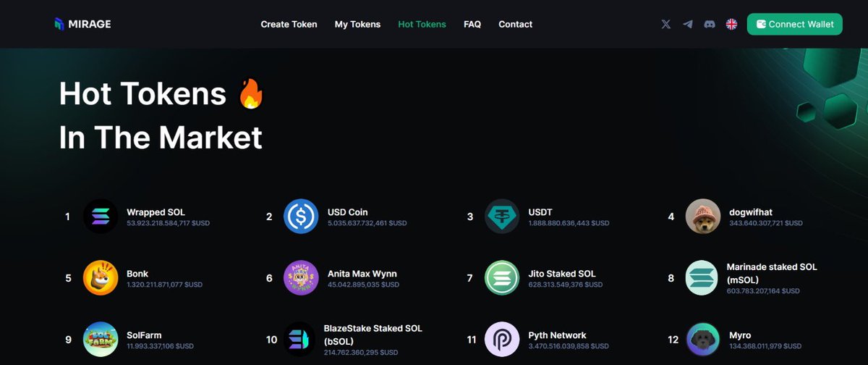The height and width of the screenshot is (365, 868).
Task: Click SolFarm value 11.993.337,106 $USD
Action: click(x=160, y=346)
